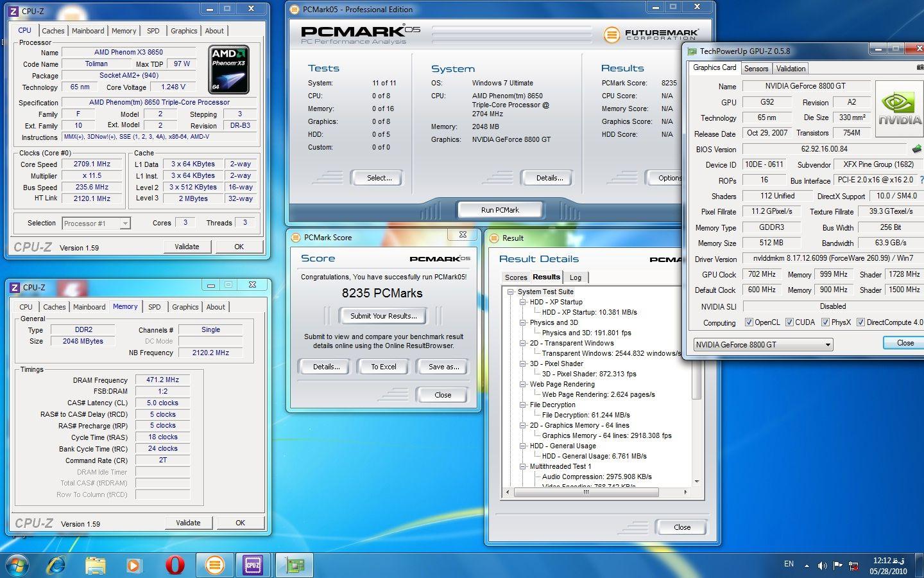This screenshot has width=924, height=578.
Task: Click the PCMark05 main window title icon
Action: coord(295,9)
